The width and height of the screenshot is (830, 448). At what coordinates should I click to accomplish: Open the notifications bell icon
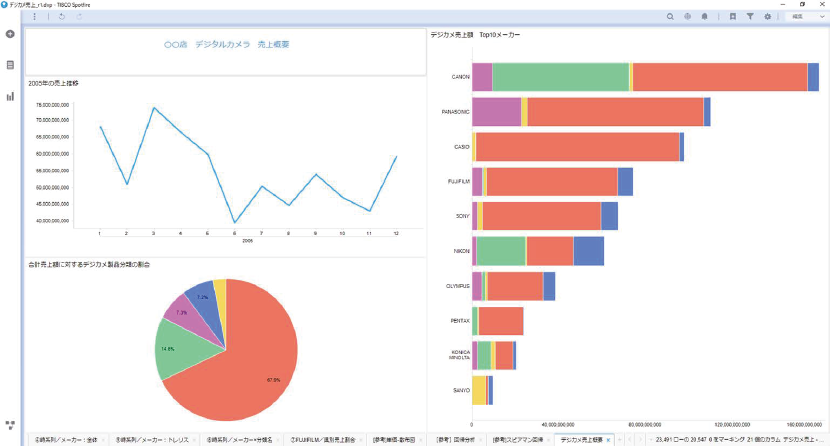point(705,16)
